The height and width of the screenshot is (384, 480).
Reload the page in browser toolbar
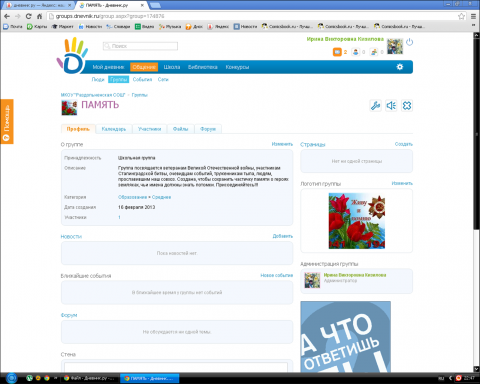point(29,16)
